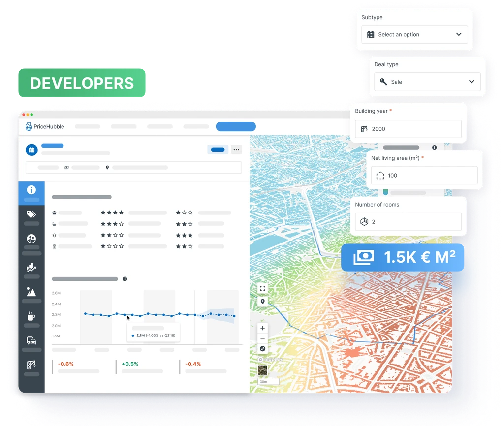Open the info tab in the sidebar
Viewport: 504px width, 426px height.
[x=31, y=190]
